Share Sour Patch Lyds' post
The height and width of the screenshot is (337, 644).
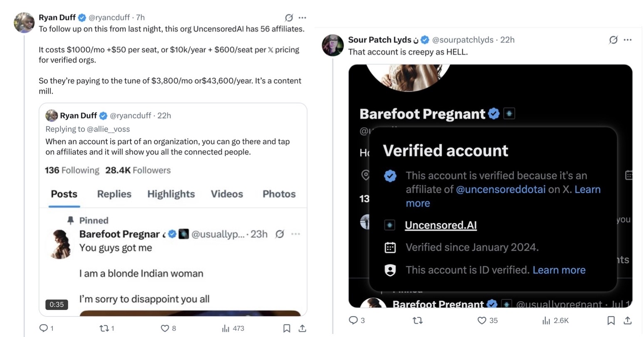pos(628,320)
